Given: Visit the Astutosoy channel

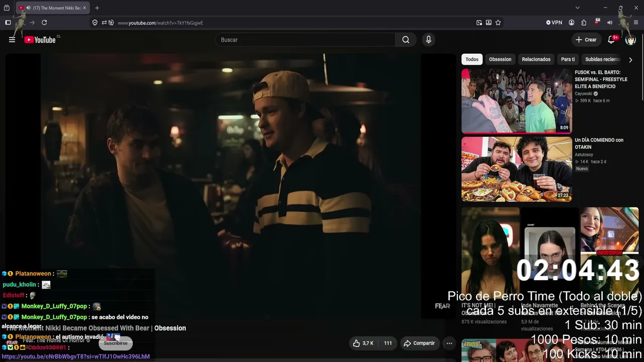Looking at the screenshot, I should click(584, 155).
